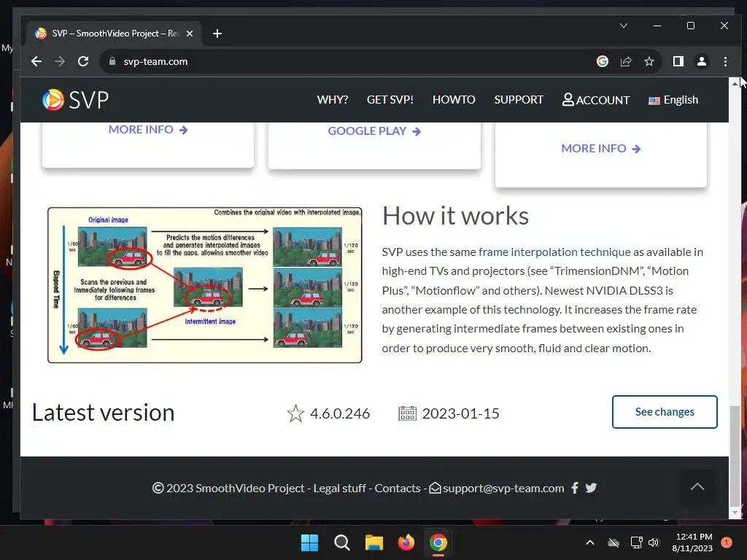
Task: Open the Contacts footer link
Action: click(398, 488)
